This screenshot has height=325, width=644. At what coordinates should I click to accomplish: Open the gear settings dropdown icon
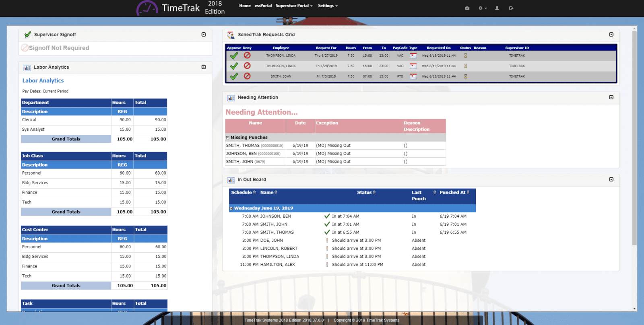(x=482, y=8)
